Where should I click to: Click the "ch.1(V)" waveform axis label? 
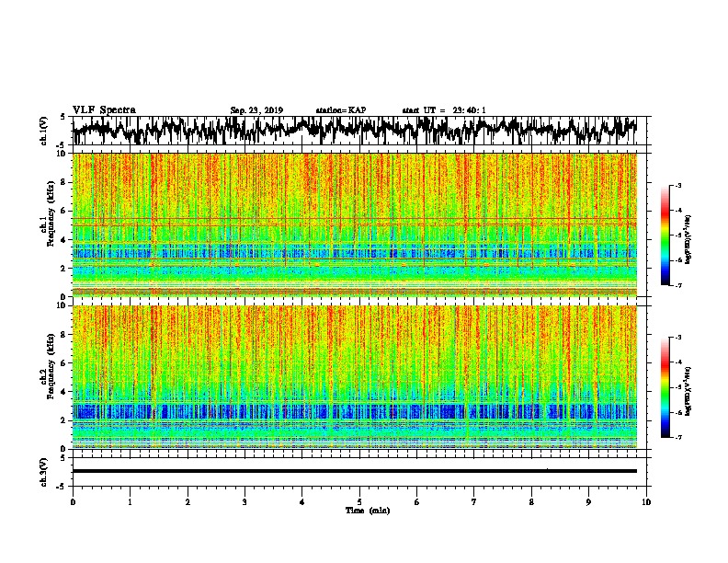44,131
